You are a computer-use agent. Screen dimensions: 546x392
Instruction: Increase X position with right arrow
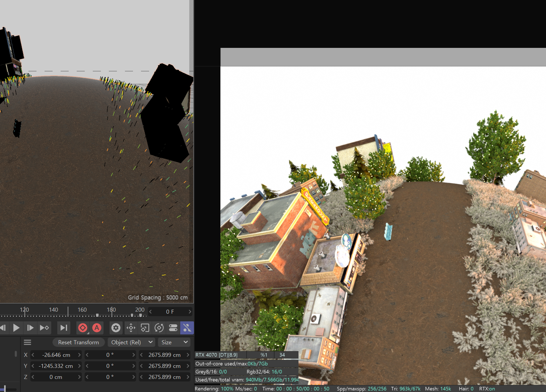click(79, 355)
